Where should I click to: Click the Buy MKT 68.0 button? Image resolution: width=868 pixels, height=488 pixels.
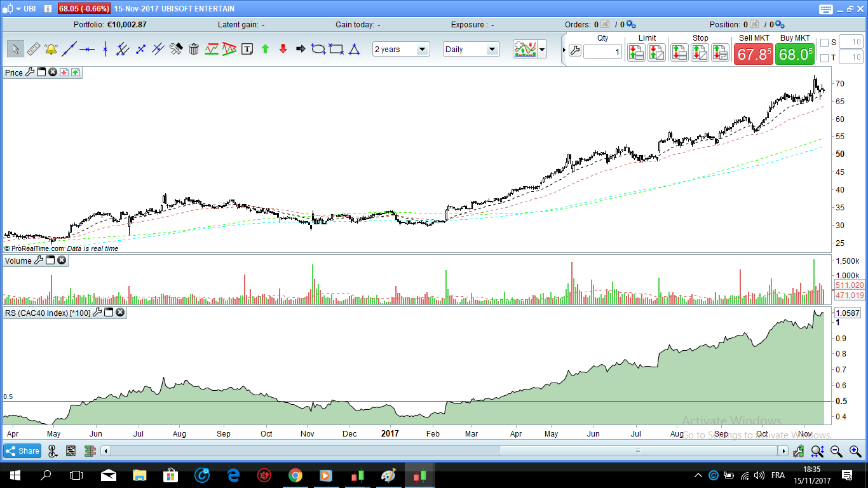click(x=796, y=54)
